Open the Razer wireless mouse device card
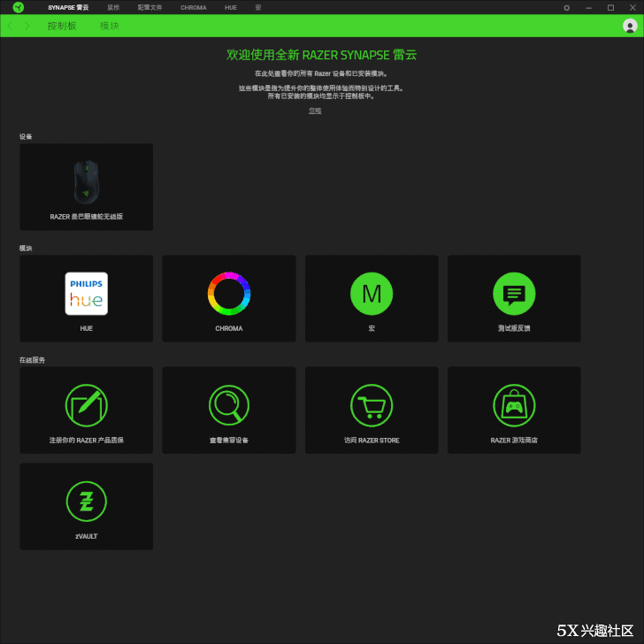 coord(87,187)
